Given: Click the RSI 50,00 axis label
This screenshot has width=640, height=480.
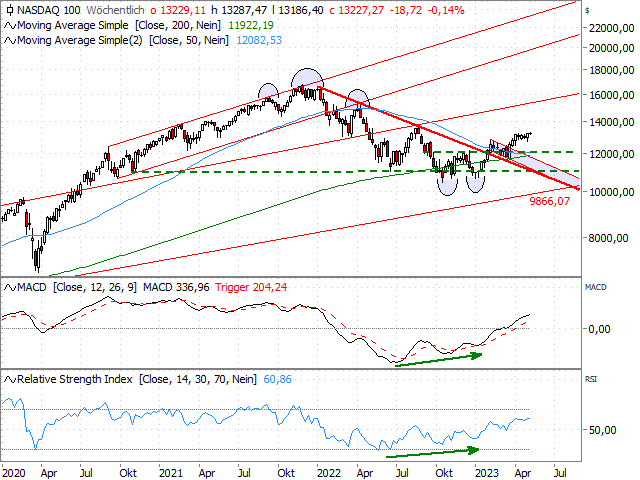Looking at the screenshot, I should click(602, 430).
